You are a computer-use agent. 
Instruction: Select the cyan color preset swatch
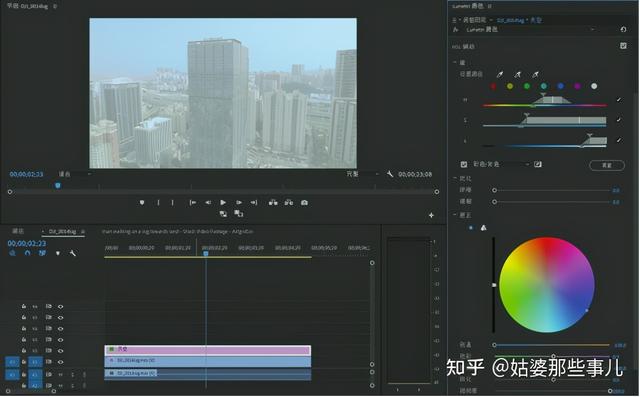tap(544, 86)
